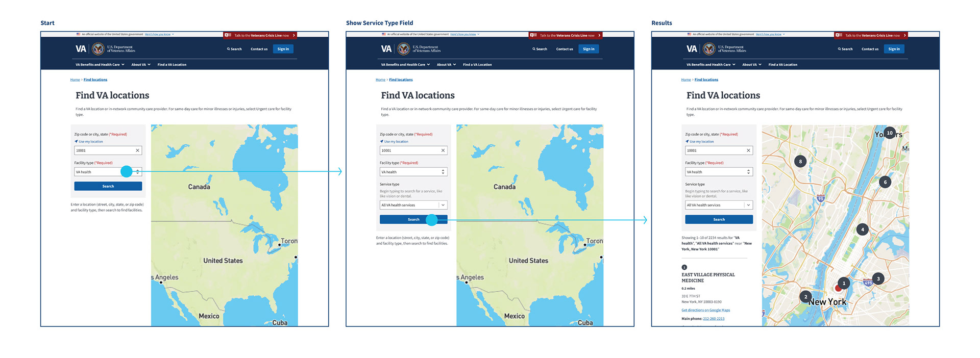Expand VA Benefits and Health Care in Show Service Type screen
This screenshot has width=980, height=358.
tap(405, 65)
